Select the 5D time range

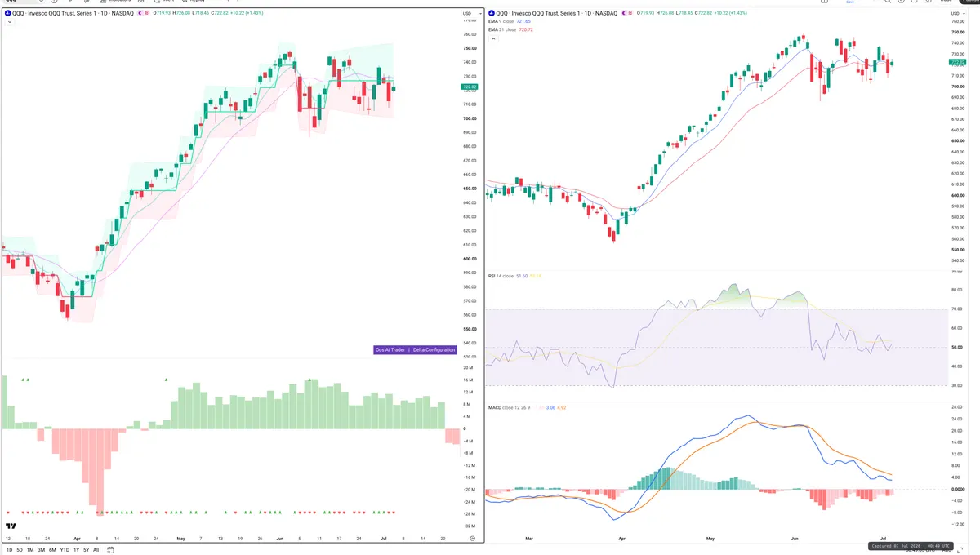pos(20,550)
